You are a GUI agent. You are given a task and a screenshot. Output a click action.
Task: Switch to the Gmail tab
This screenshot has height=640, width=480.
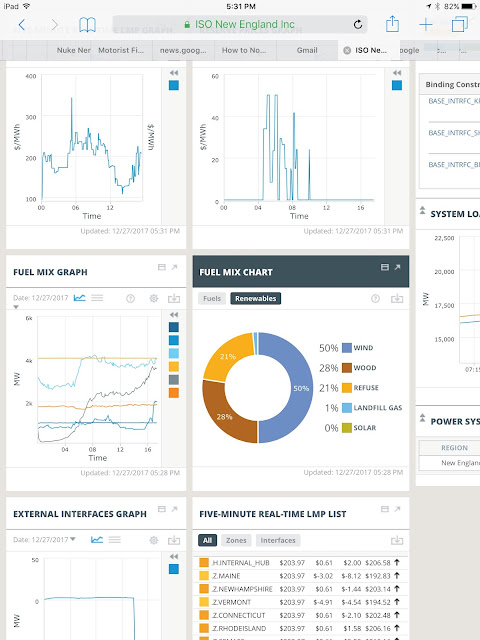(x=307, y=50)
